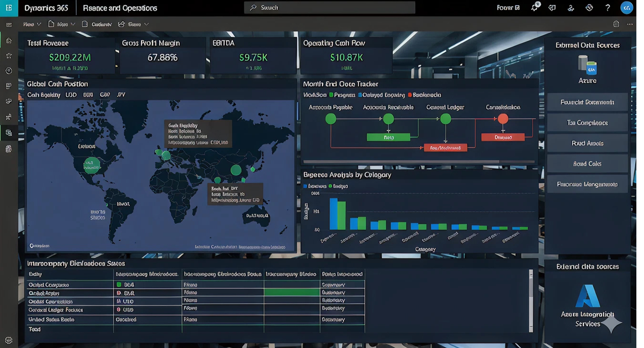Expand the first toolbar dropdown chevron

[39, 24]
